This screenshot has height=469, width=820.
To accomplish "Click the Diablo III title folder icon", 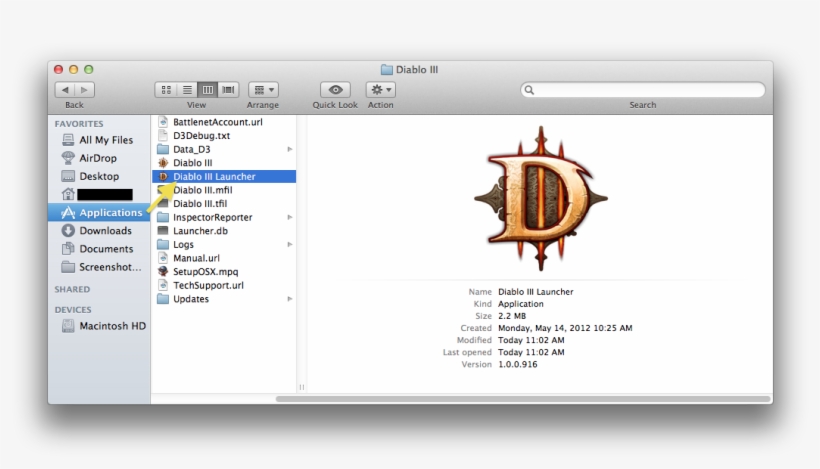I will click(386, 70).
